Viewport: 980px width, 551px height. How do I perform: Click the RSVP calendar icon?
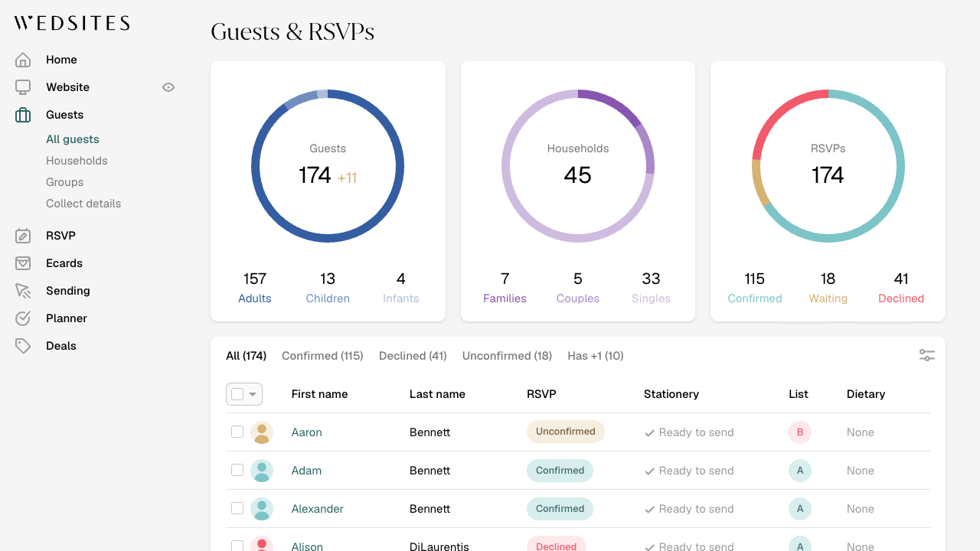[x=23, y=236]
